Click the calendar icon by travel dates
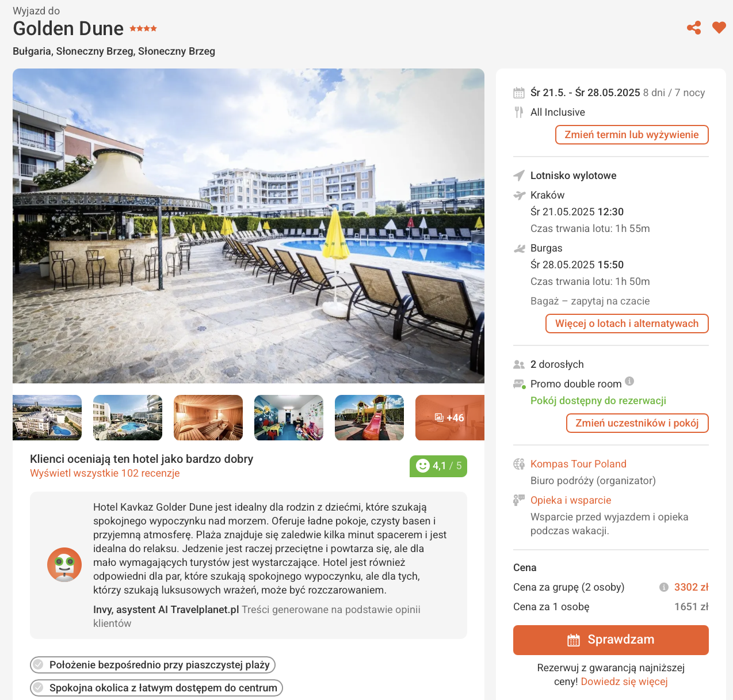 pos(519,93)
